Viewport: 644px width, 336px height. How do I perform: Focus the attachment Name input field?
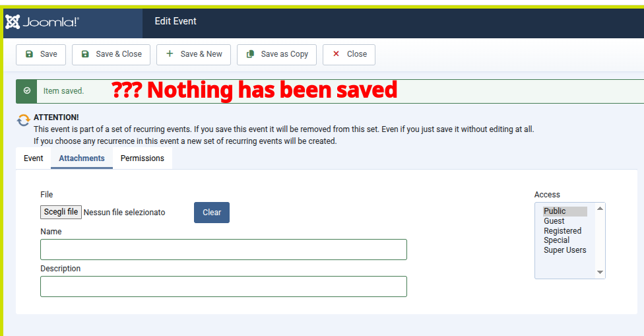223,250
